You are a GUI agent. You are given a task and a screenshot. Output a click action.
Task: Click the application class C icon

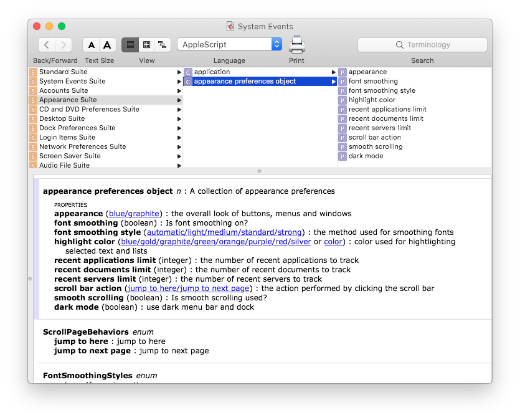(x=188, y=72)
